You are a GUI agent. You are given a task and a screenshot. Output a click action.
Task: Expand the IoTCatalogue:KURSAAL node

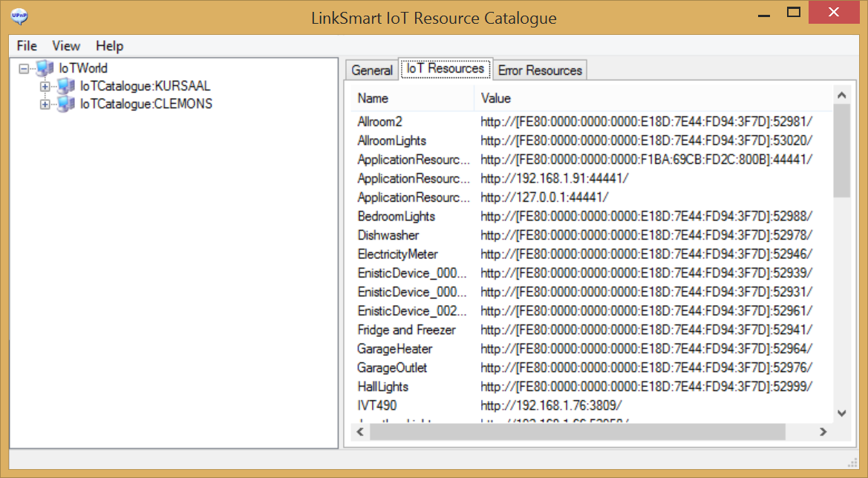click(45, 86)
